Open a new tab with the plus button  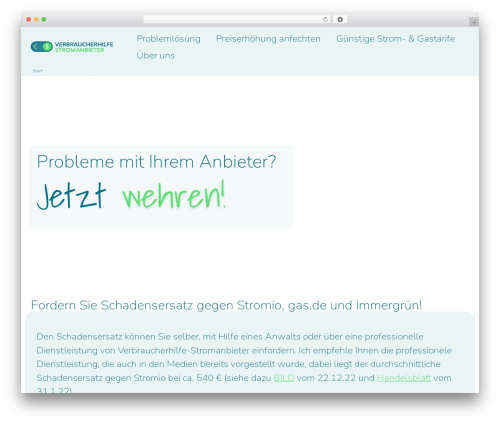pyautogui.click(x=474, y=22)
